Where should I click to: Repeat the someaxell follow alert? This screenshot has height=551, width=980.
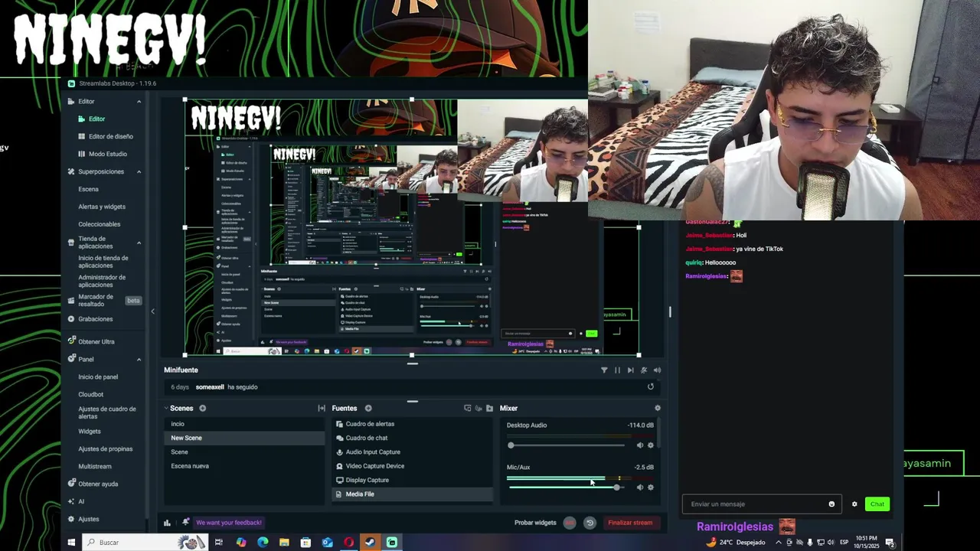(x=651, y=386)
